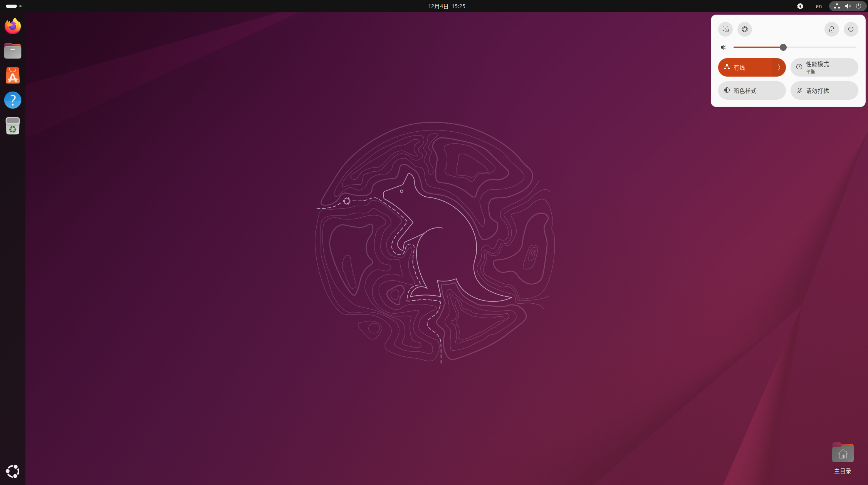This screenshot has width=868, height=485.
Task: Open Firefox from the dock
Action: coord(13,26)
